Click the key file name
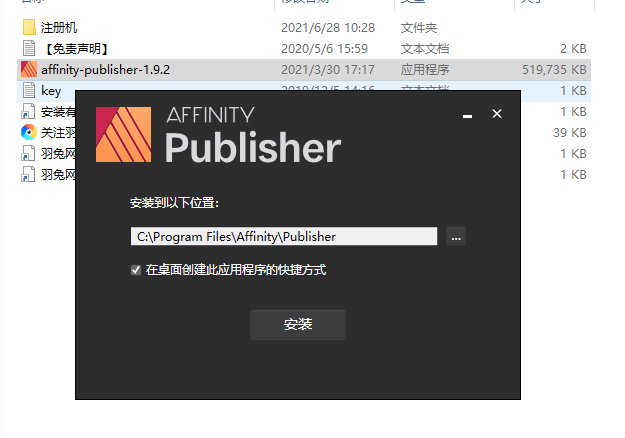Screen dimensions: 625x438 [x=51, y=91]
